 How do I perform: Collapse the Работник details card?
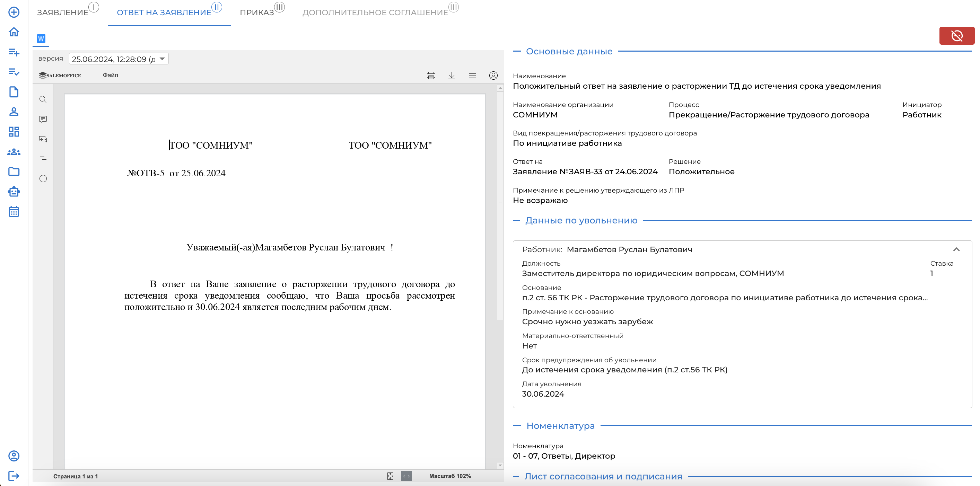(956, 249)
